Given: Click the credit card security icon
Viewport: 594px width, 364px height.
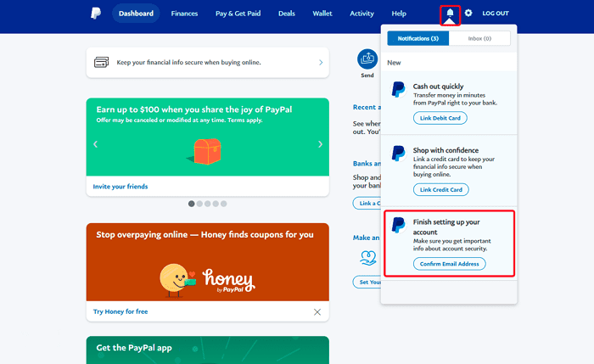Looking at the screenshot, I should (101, 62).
